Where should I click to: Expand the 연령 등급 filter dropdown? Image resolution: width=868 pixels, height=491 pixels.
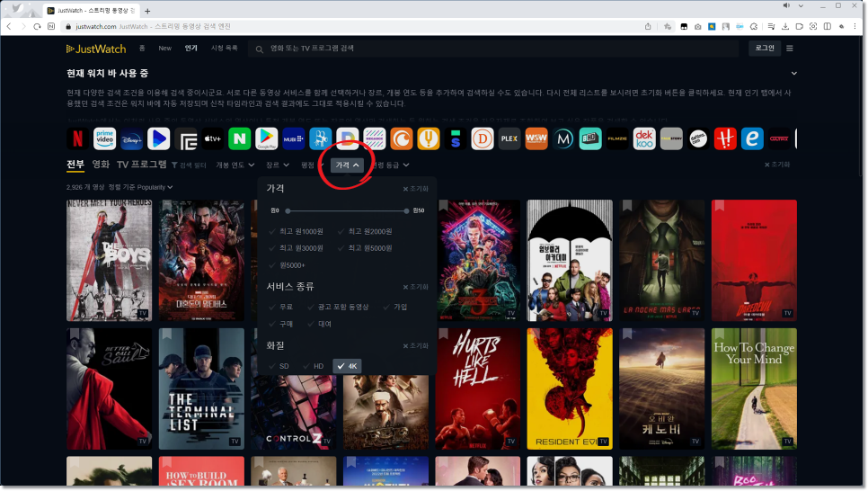(x=392, y=165)
